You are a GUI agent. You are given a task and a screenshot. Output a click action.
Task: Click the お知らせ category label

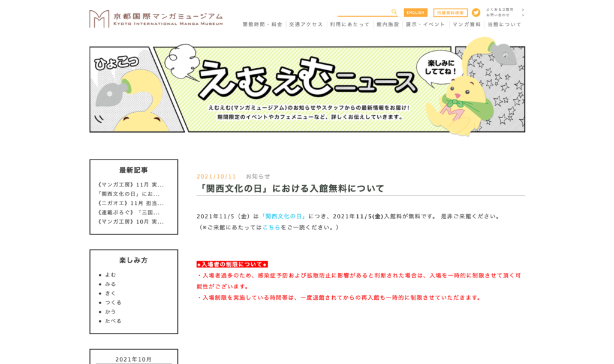258,176
